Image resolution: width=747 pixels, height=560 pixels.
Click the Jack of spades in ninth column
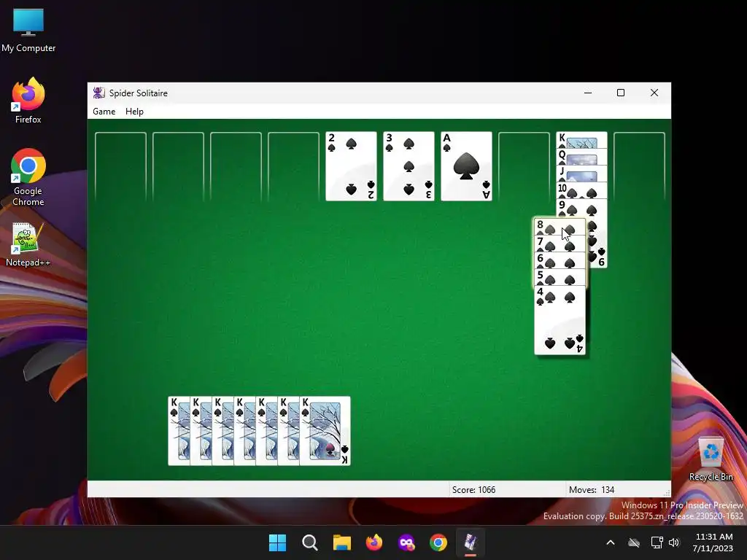pyautogui.click(x=581, y=174)
